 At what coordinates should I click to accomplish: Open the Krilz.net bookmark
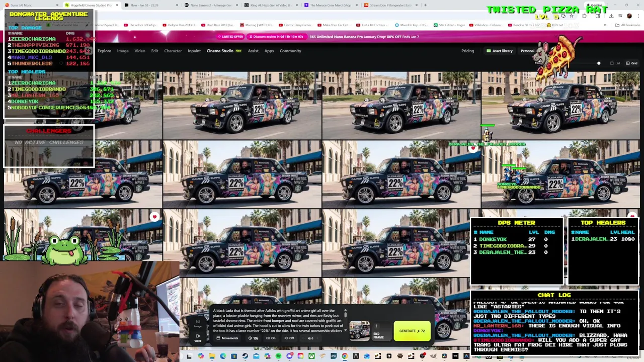[555, 25]
